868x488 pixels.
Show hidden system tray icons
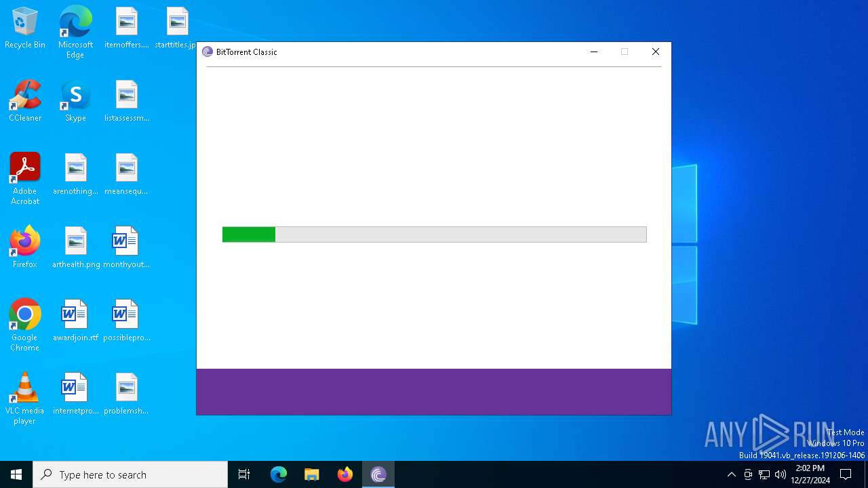(x=731, y=474)
